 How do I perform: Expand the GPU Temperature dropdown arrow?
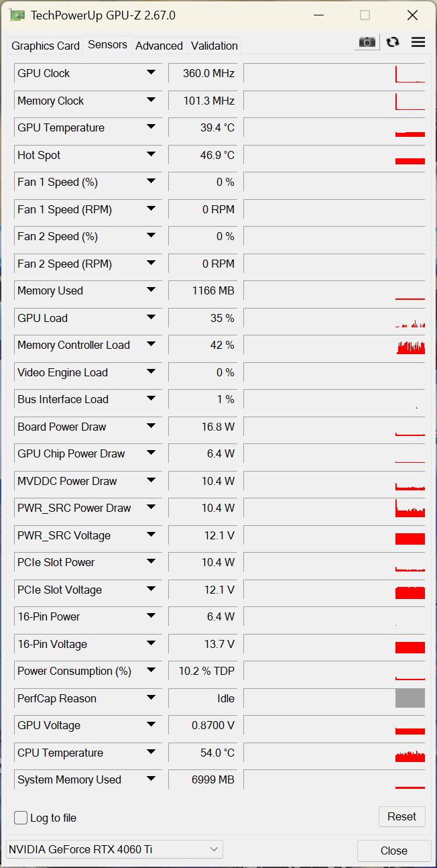point(151,127)
